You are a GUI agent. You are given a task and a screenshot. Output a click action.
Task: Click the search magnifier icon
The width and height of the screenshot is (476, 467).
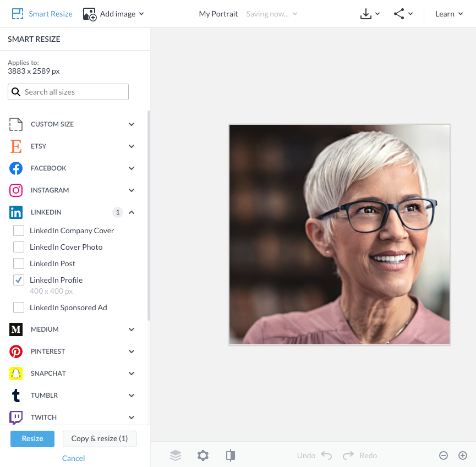tap(16, 92)
